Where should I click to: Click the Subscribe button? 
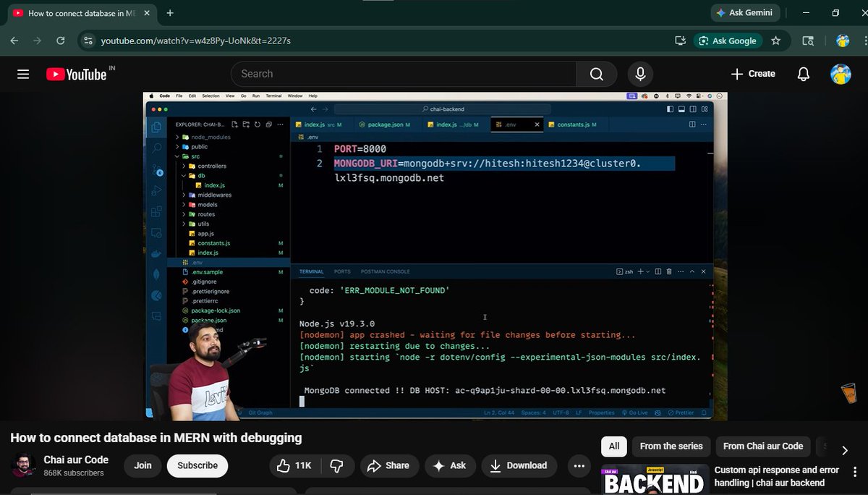[197, 465]
